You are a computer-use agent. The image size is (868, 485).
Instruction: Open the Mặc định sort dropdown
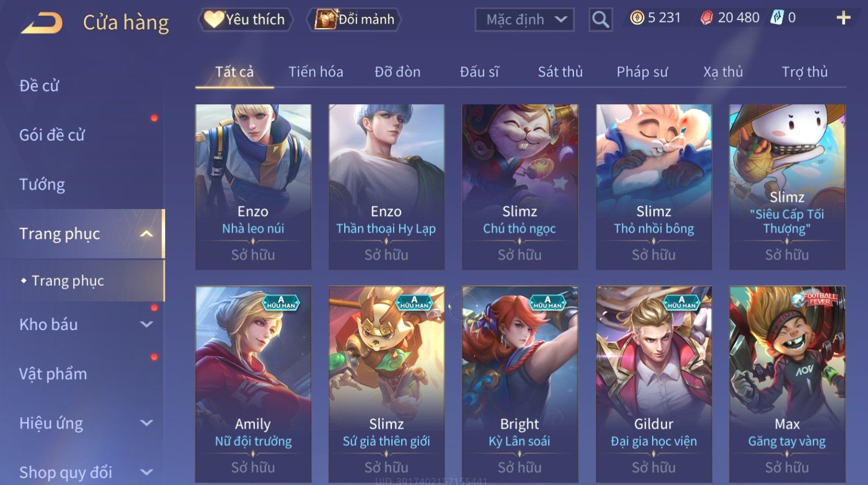click(x=524, y=20)
